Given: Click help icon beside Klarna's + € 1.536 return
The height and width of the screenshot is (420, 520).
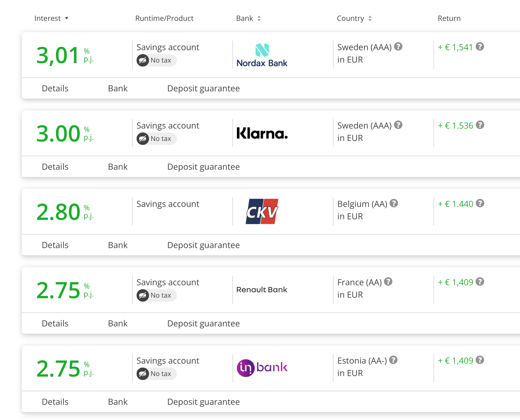Looking at the screenshot, I should (480, 125).
